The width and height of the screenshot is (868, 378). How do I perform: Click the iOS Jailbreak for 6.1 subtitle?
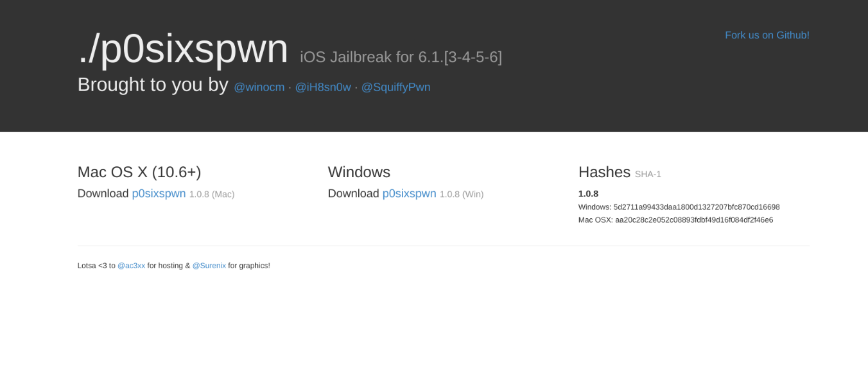[401, 57]
